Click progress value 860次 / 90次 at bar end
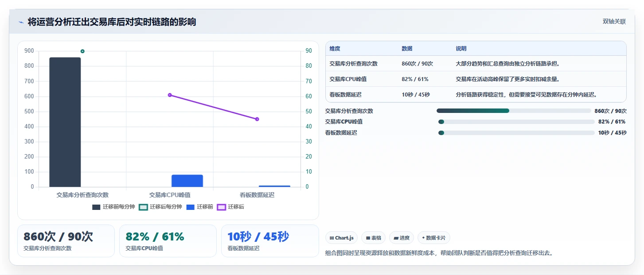Image resolution: width=644 pixels, height=275 pixels. pyautogui.click(x=610, y=111)
